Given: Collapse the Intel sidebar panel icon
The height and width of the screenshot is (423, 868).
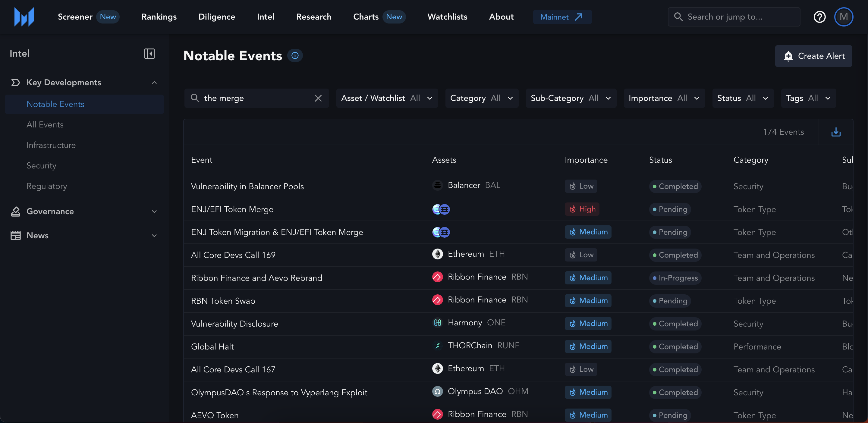Looking at the screenshot, I should click(149, 54).
